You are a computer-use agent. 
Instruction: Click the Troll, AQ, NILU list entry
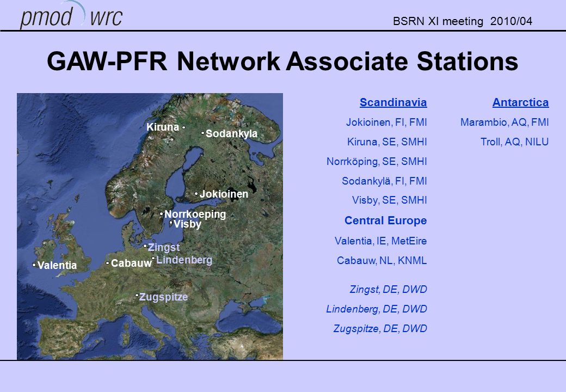pyautogui.click(x=514, y=142)
